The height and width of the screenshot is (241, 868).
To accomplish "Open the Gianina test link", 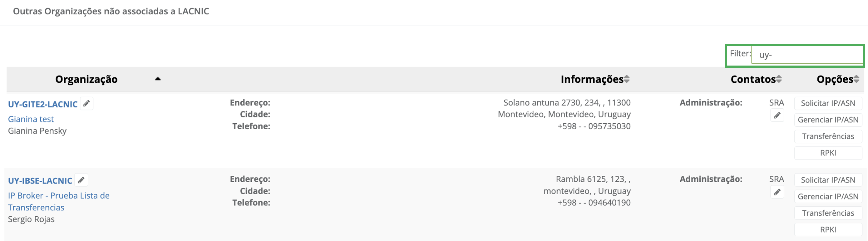I will [31, 119].
